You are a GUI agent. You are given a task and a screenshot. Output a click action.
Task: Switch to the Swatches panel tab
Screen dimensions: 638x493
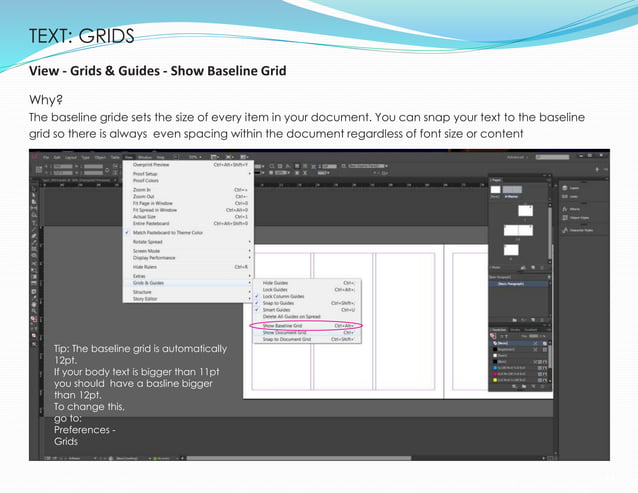498,330
